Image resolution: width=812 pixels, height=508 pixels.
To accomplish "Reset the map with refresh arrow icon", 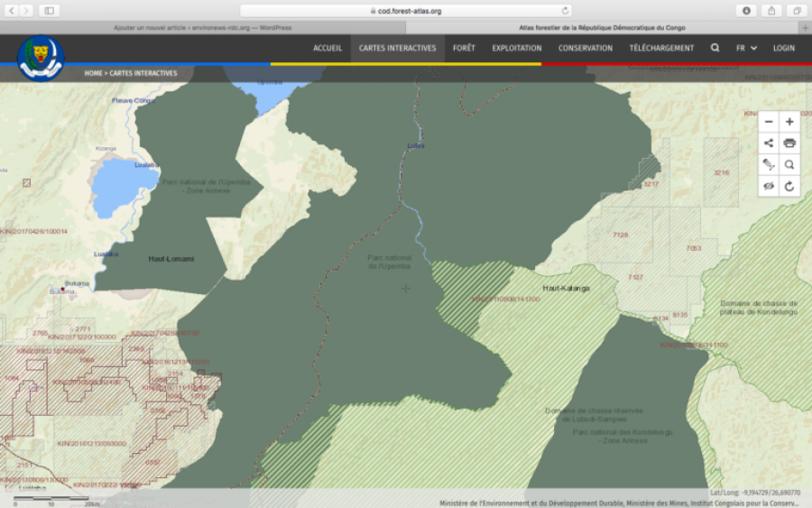I will pyautogui.click(x=789, y=186).
